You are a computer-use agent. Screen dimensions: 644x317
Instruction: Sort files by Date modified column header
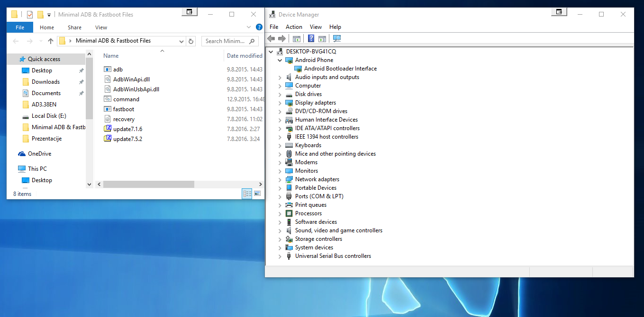[245, 56]
